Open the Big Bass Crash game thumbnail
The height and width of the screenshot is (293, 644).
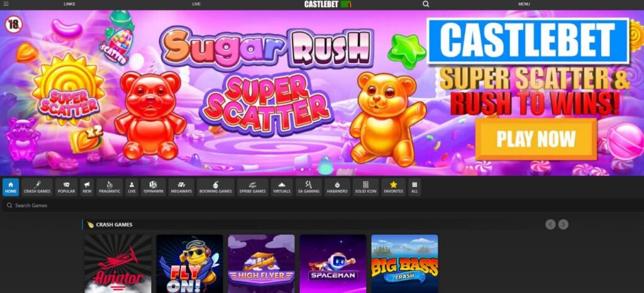404,263
